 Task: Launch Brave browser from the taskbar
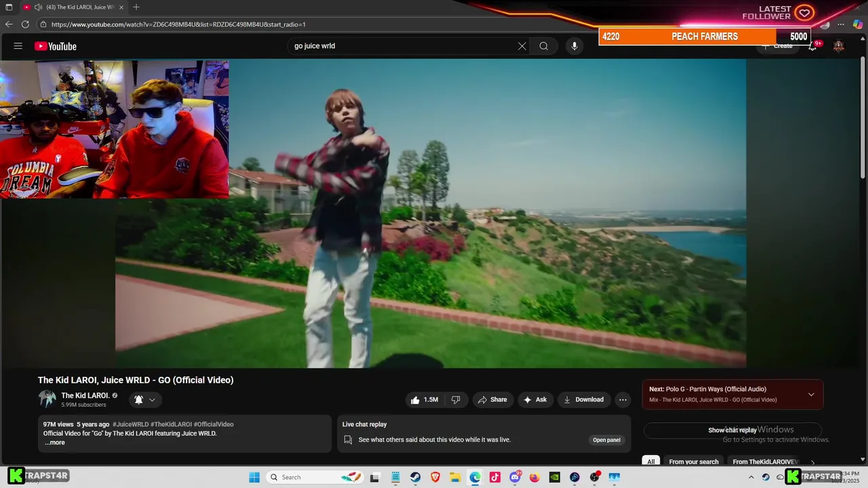(435, 477)
